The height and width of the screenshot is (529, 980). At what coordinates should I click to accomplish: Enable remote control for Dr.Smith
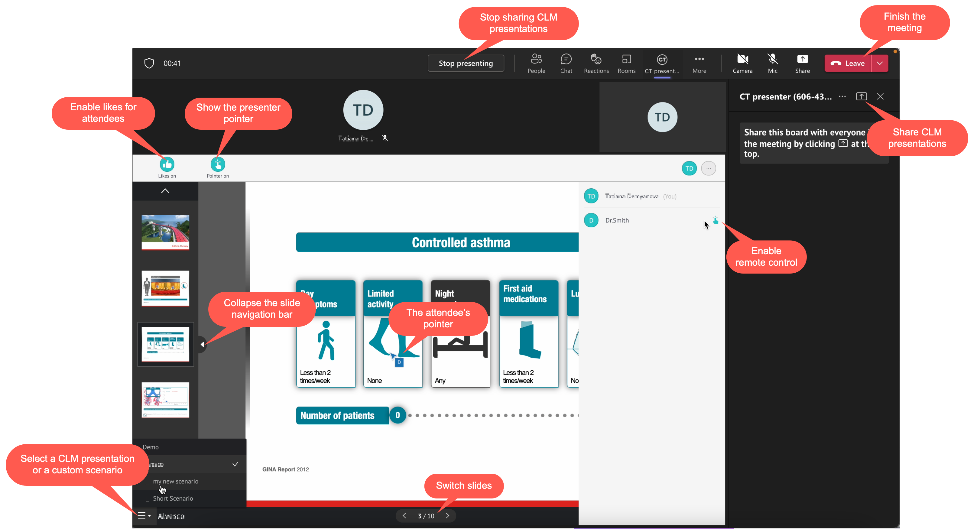pyautogui.click(x=715, y=220)
